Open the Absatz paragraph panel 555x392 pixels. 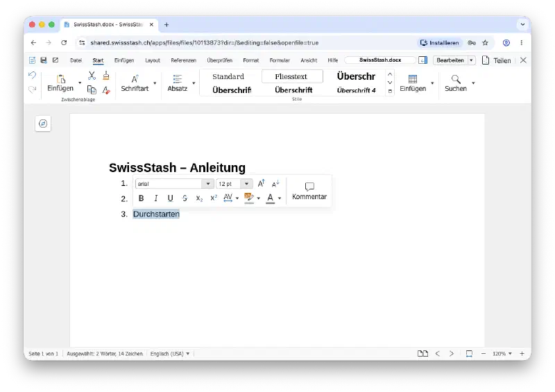click(x=178, y=83)
